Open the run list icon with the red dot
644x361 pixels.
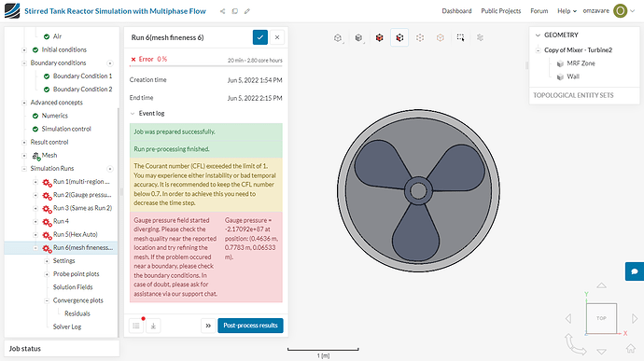coord(136,326)
